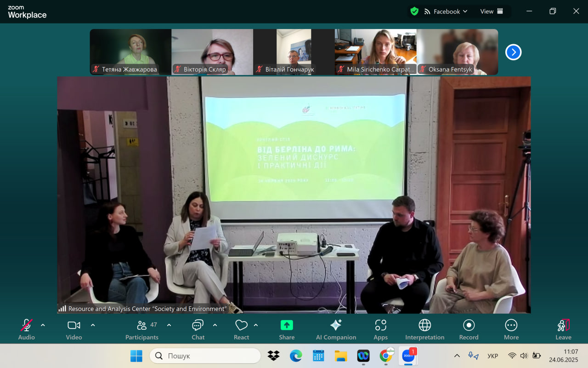This screenshot has width=588, height=368.
Task: Open the React heart icon
Action: click(x=241, y=326)
